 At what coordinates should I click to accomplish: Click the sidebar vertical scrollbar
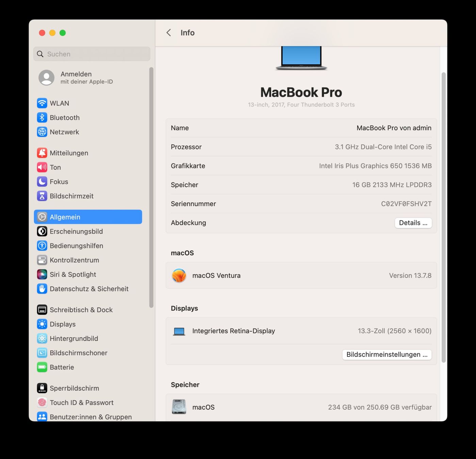click(x=151, y=188)
